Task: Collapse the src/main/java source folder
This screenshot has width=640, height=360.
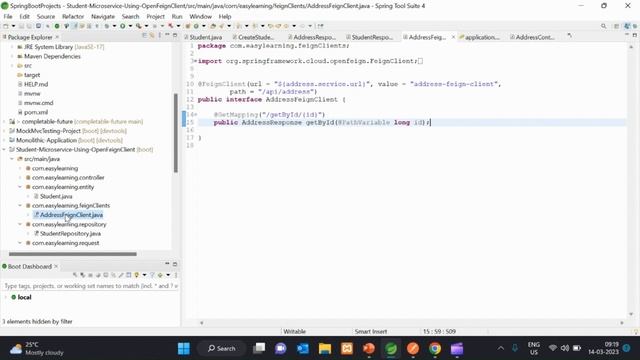Action: point(12,159)
